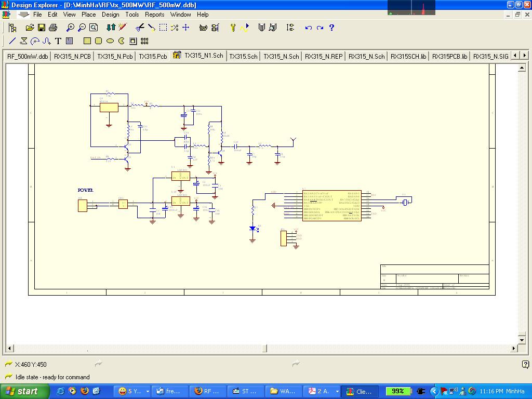Viewport: 532px width, 399px height.
Task: Expand the grouped taskbar button dropdown arrow
Action: click(148, 391)
